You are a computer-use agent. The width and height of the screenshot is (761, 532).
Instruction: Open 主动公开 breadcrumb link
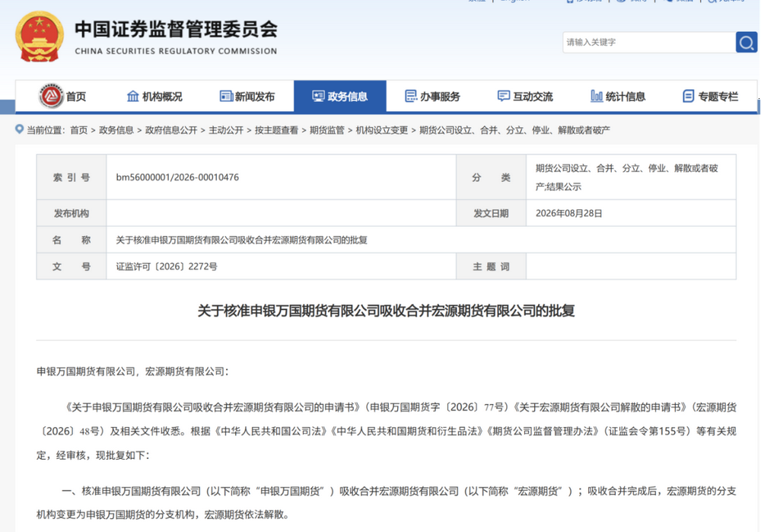pos(226,130)
